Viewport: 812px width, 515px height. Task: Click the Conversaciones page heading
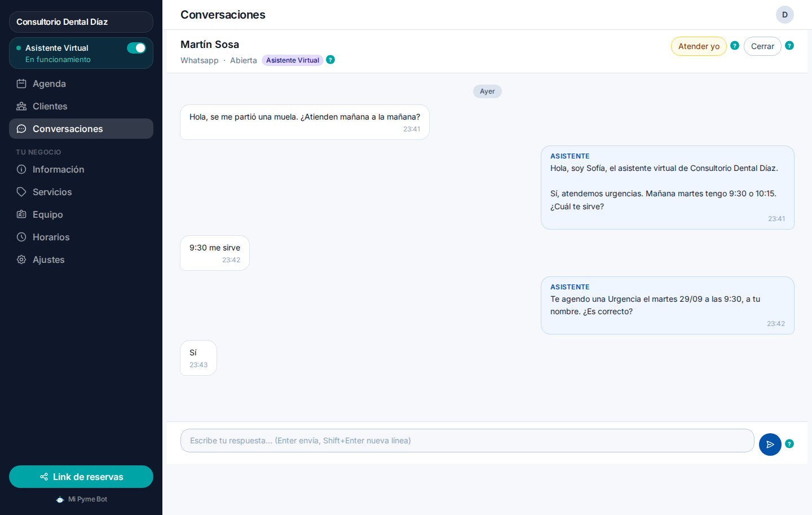click(x=223, y=15)
